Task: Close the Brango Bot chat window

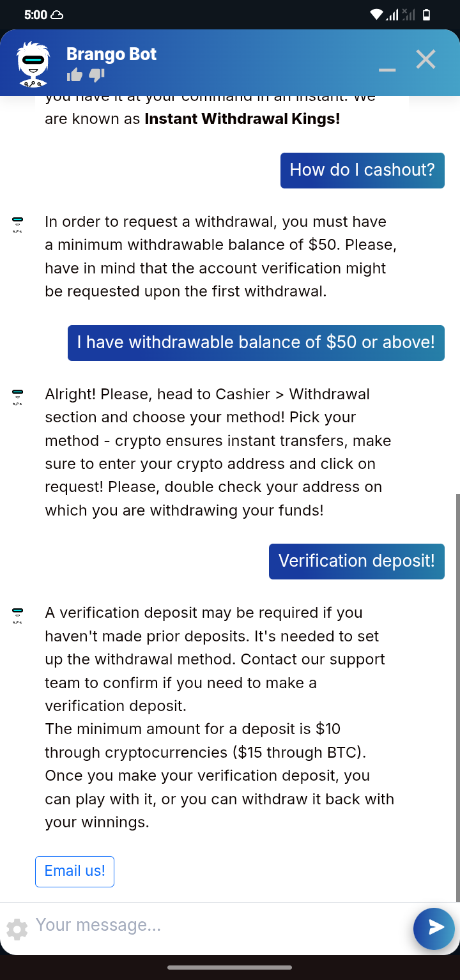Action: (x=425, y=59)
